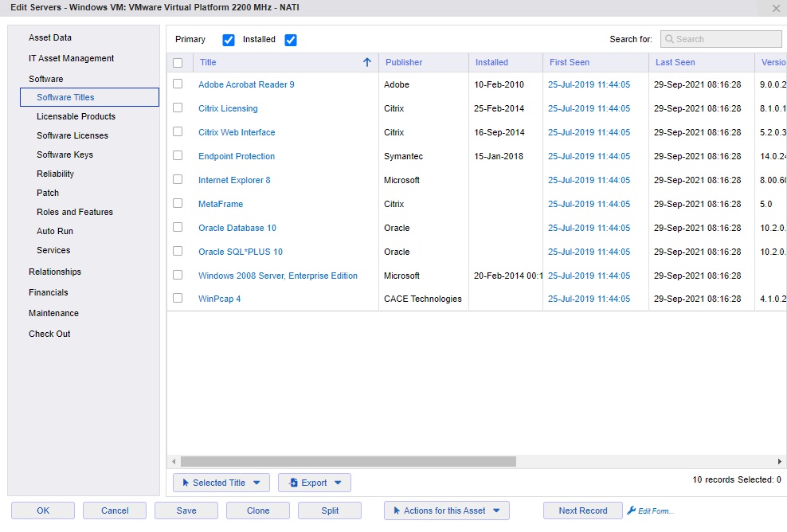Go to Licensable Products
The width and height of the screenshot is (787, 532).
76,116
